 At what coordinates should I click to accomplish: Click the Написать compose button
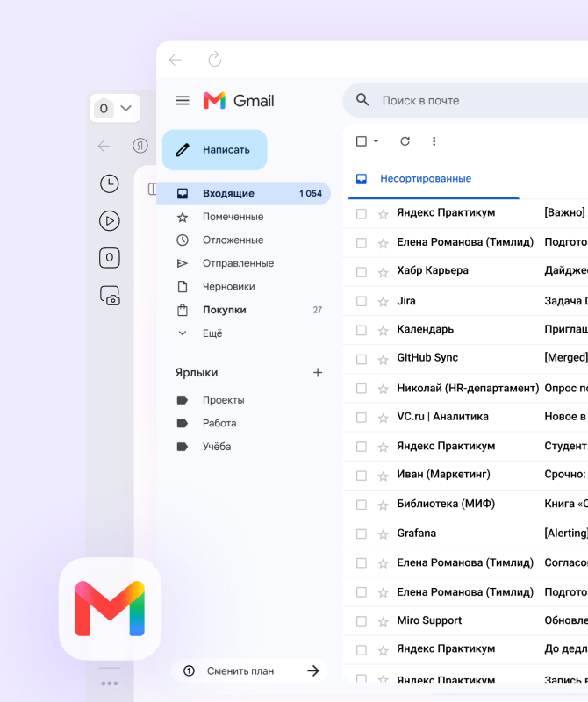click(x=214, y=149)
